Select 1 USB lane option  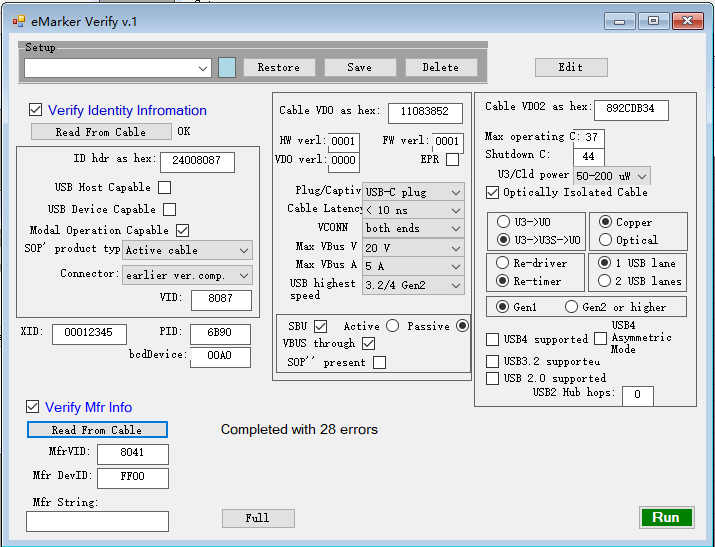tap(604, 263)
